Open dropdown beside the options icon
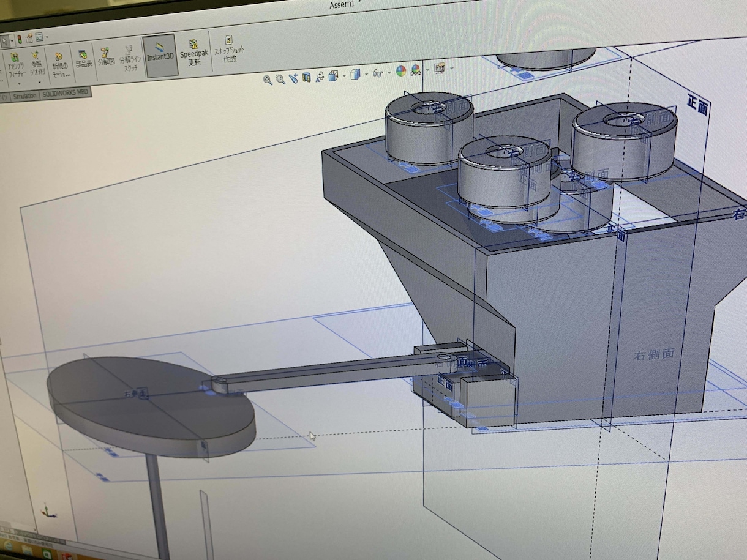Screen dimensions: 747x560 pos(47,37)
